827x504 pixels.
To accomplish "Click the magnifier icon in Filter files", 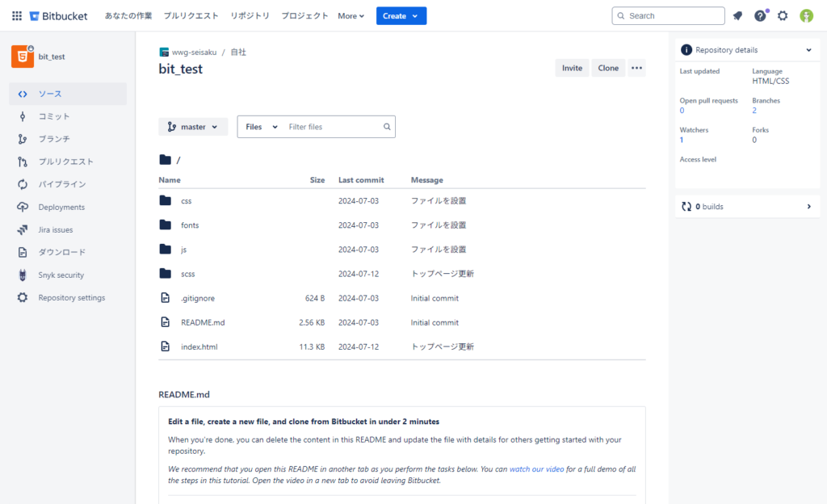I will [x=387, y=127].
